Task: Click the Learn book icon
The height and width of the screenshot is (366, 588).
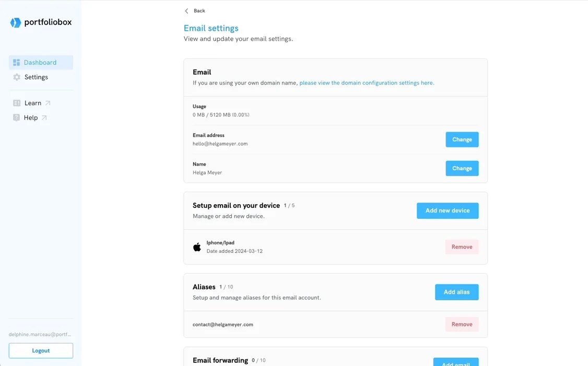Action: 17,103
